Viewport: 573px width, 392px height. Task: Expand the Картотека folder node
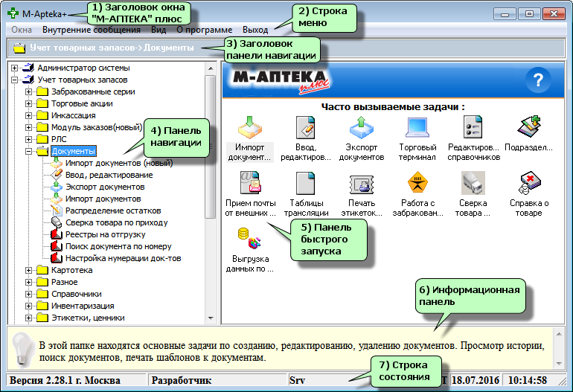point(28,270)
